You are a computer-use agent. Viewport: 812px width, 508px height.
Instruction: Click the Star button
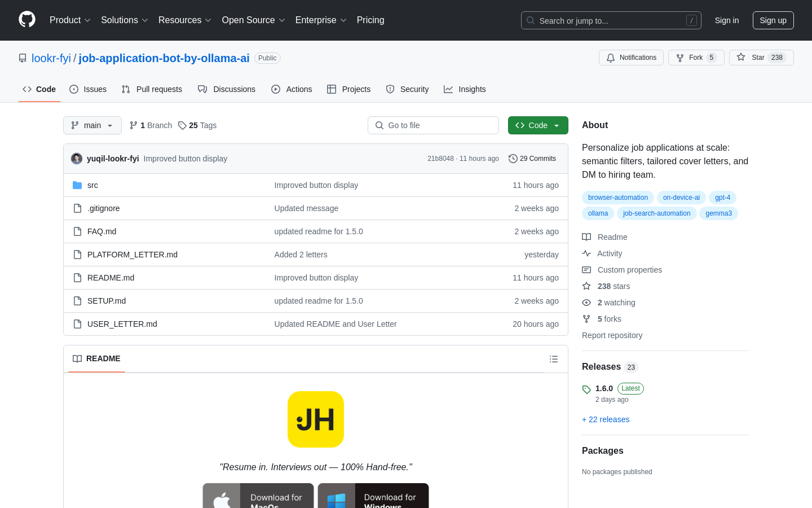tap(761, 58)
